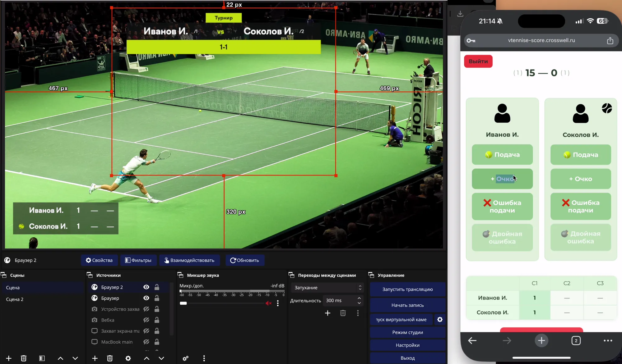Hide the Браузер 2 source eye icon

point(146,287)
